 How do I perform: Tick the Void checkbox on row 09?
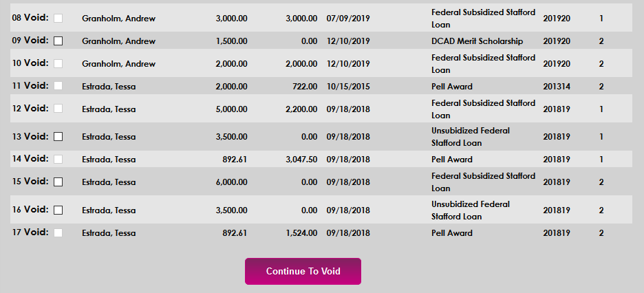(58, 41)
